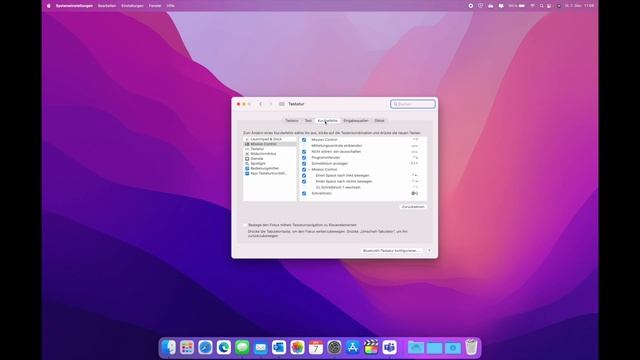Viewport: 640px width, 360px height.
Task: Open the Eingabequellen tab
Action: pyautogui.click(x=356, y=121)
